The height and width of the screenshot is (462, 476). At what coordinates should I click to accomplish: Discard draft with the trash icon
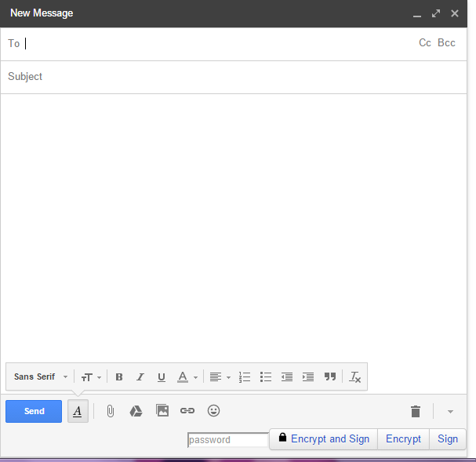[416, 411]
